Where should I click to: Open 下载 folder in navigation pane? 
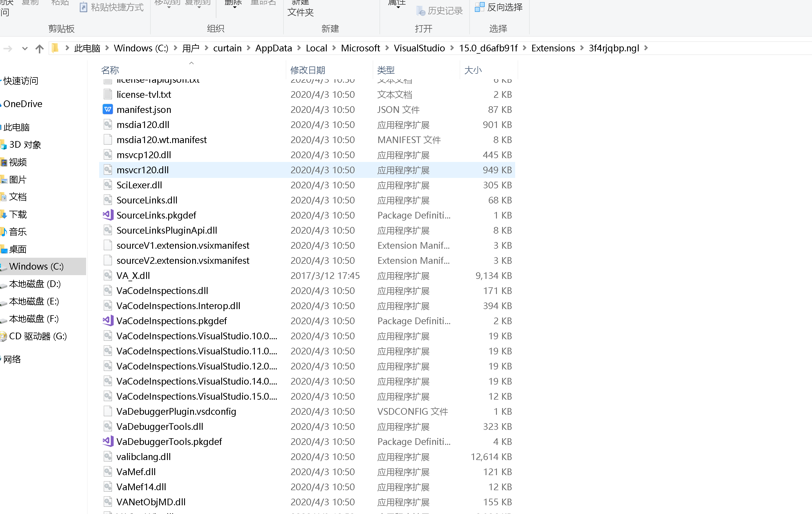click(x=18, y=214)
